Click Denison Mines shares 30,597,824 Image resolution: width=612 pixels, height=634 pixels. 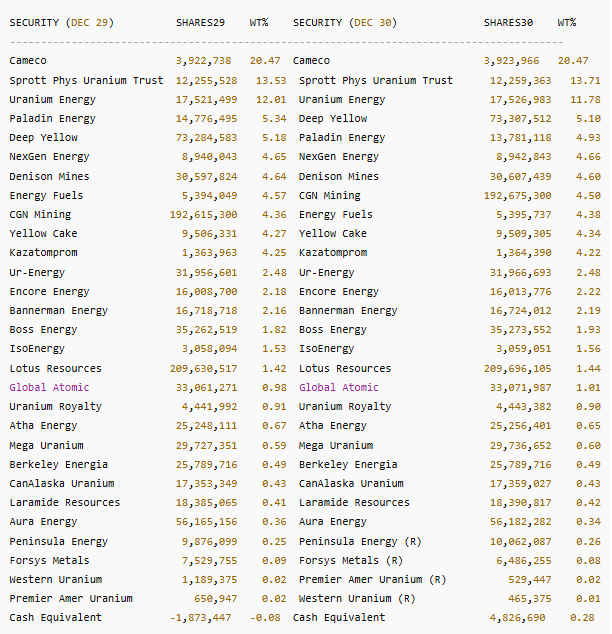[206, 177]
